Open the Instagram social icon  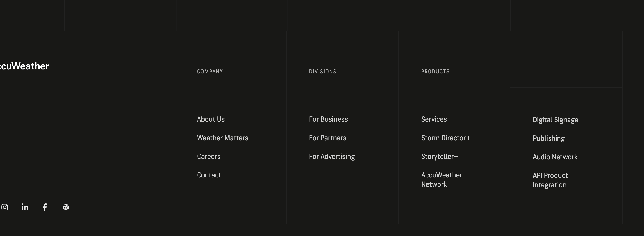pos(5,207)
